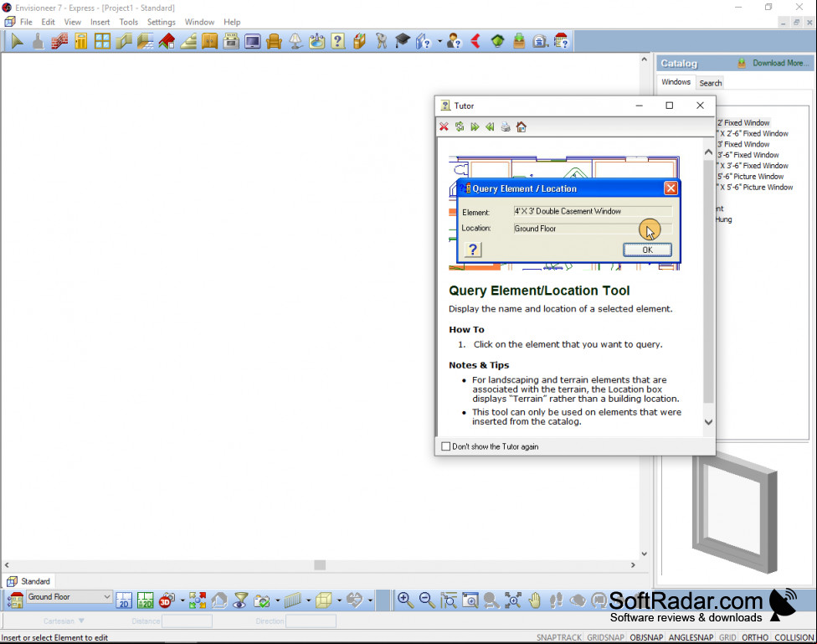The width and height of the screenshot is (817, 644).
Task: Pick the sink Plumbing tool
Action: point(316,41)
